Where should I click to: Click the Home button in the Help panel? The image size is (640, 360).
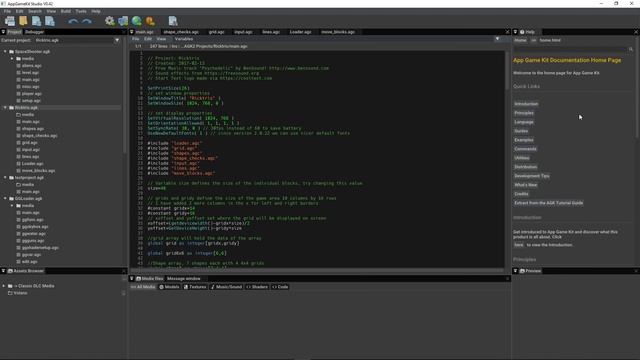(520, 40)
